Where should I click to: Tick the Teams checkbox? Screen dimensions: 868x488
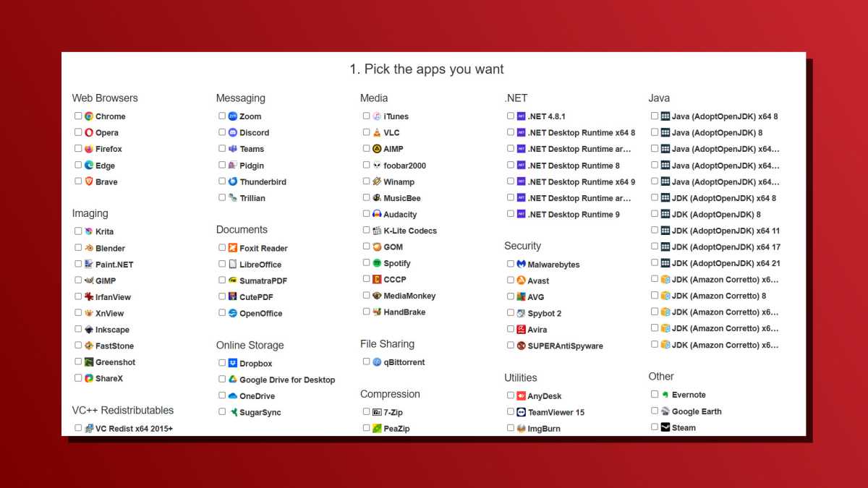pyautogui.click(x=222, y=148)
